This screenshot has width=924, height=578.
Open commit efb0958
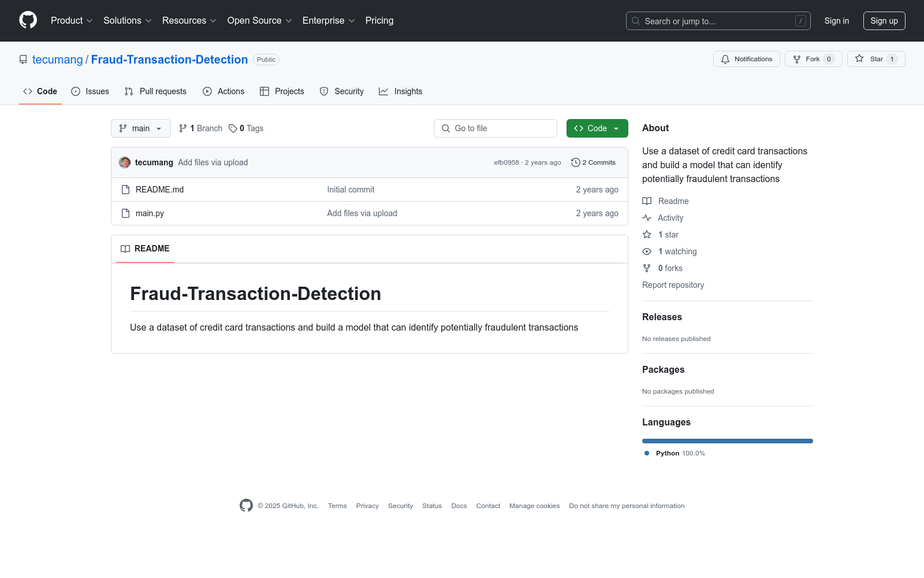pyautogui.click(x=506, y=162)
